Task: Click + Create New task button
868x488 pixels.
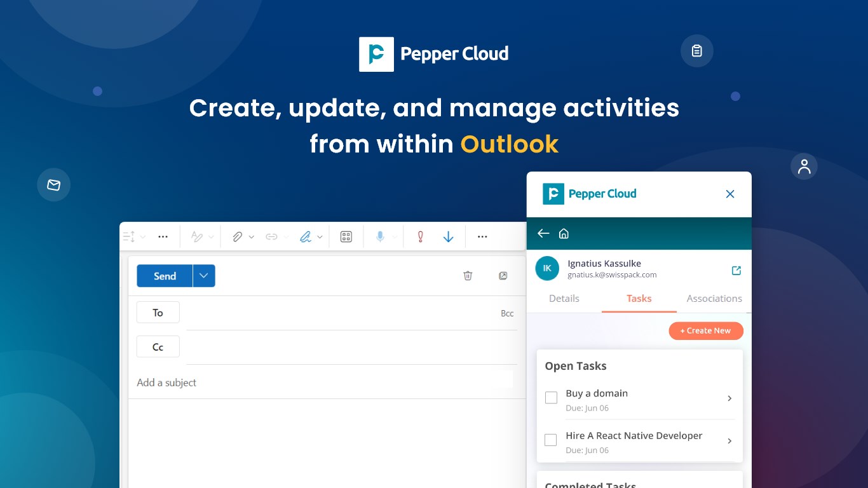Action: pyautogui.click(x=706, y=330)
